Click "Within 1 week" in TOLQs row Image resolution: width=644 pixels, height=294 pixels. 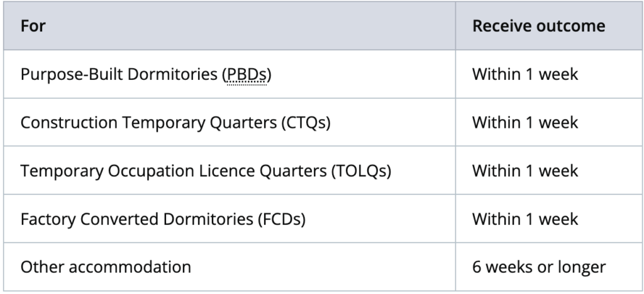(525, 170)
